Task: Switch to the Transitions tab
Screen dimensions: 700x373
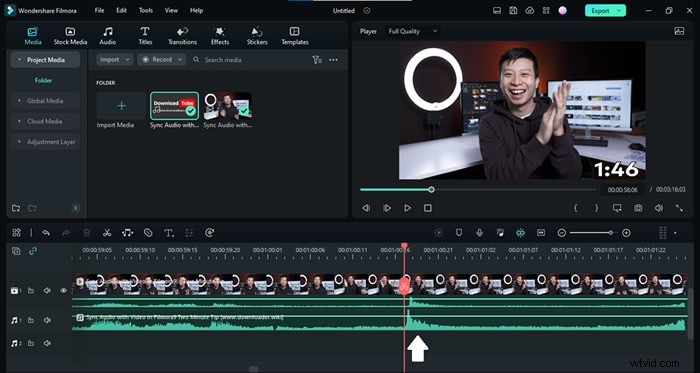Action: tap(182, 36)
